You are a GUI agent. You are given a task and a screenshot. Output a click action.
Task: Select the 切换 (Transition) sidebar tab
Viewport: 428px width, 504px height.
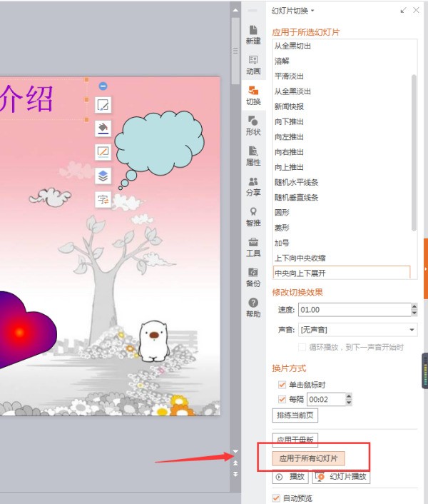click(253, 96)
